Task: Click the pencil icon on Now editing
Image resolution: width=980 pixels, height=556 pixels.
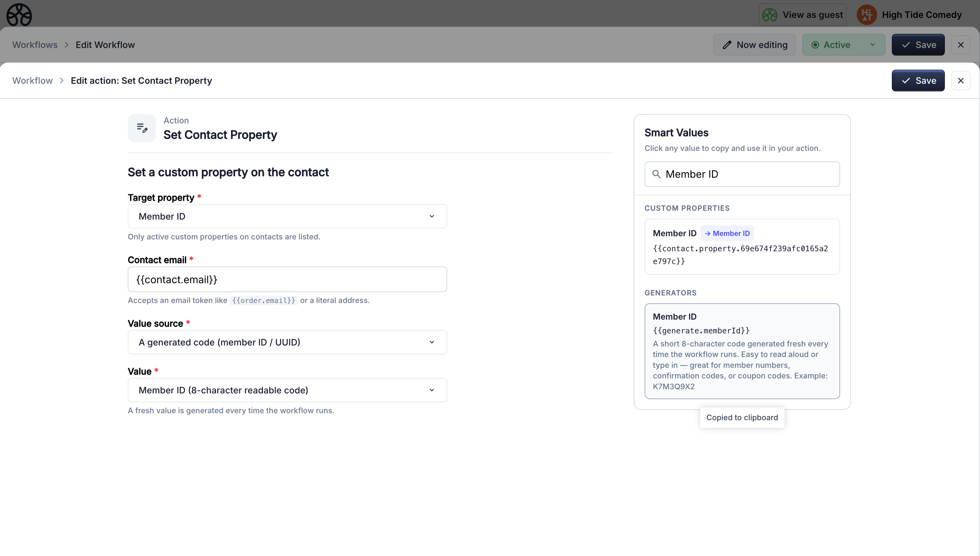Action: click(727, 45)
